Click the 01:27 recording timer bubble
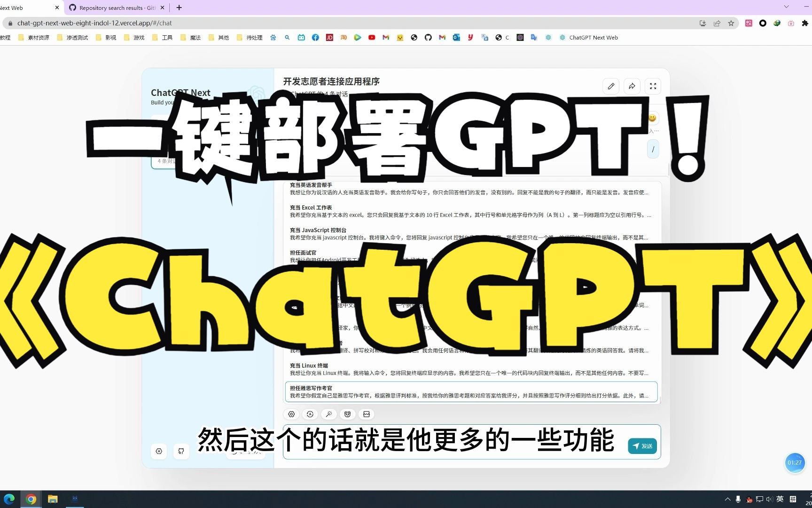 [x=795, y=463]
